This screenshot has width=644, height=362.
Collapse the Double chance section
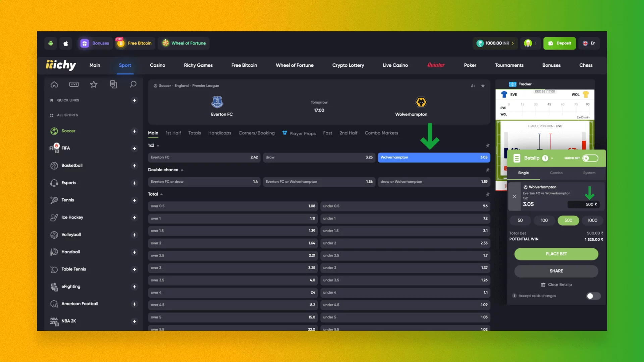(182, 170)
